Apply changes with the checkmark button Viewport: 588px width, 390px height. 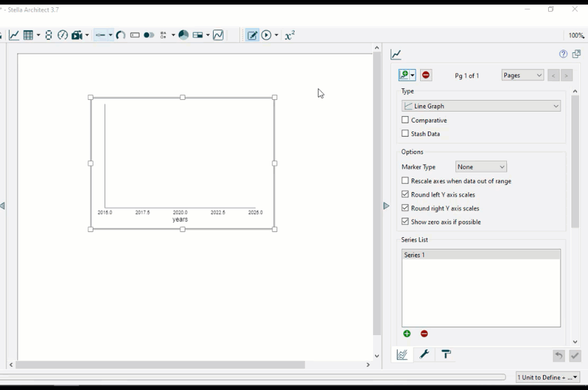[x=574, y=355]
